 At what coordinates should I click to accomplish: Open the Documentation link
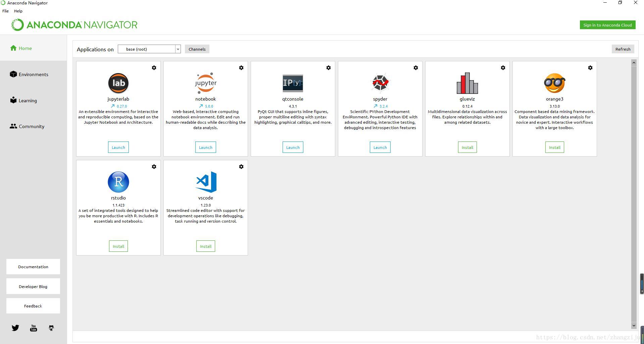point(33,267)
